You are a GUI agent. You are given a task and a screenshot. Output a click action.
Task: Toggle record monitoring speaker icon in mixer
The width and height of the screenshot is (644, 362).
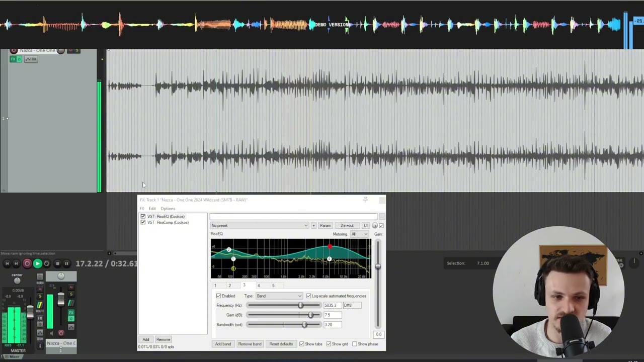51,333
